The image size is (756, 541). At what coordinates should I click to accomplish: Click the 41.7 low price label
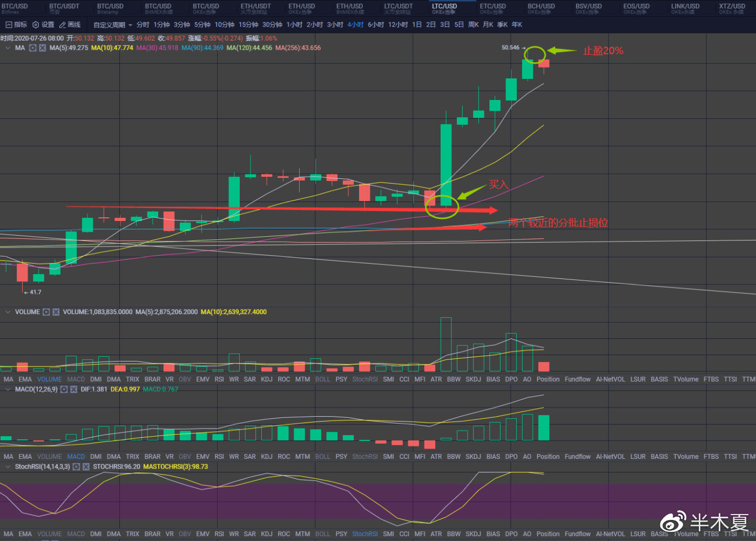pos(35,292)
